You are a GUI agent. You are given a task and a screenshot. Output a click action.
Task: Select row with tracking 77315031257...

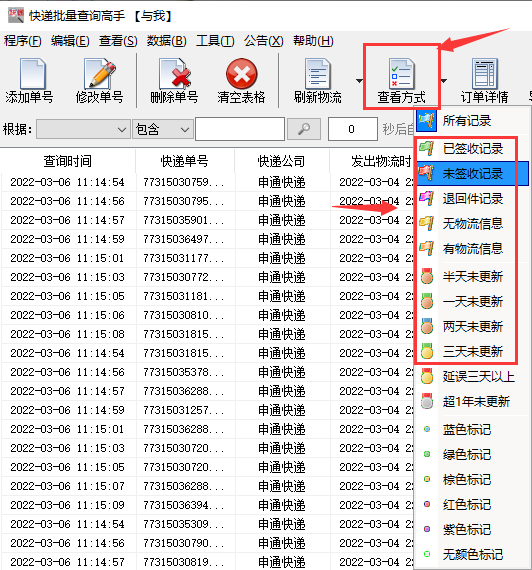click(207, 410)
